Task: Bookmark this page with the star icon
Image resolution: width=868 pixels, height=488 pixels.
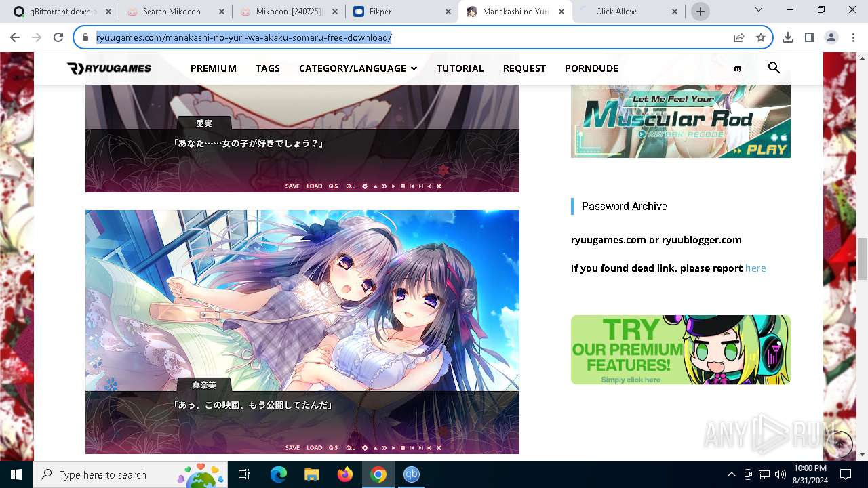Action: pos(761,38)
